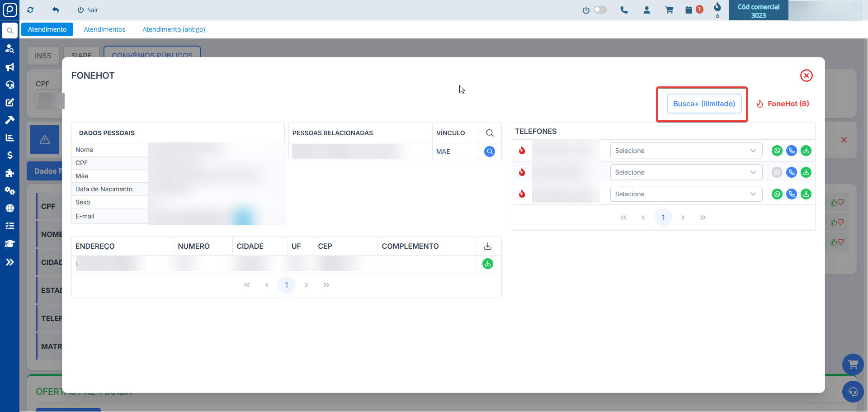Open shopping cart icon in top bar

click(x=669, y=10)
